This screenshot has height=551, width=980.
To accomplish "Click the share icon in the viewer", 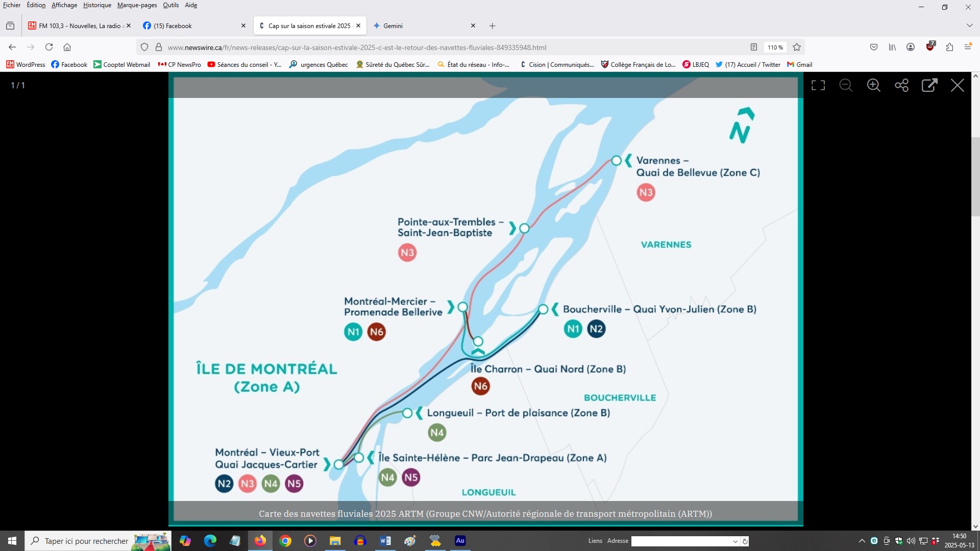I will point(901,85).
